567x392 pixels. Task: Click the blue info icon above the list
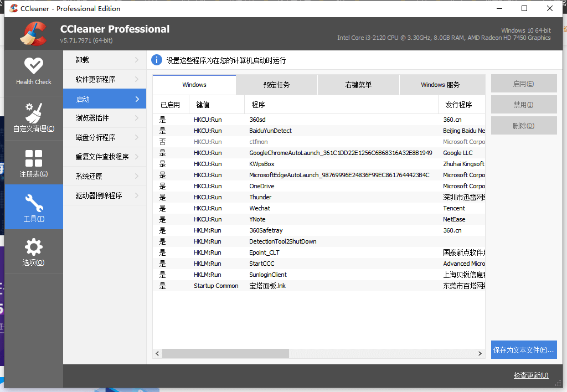pyautogui.click(x=157, y=60)
